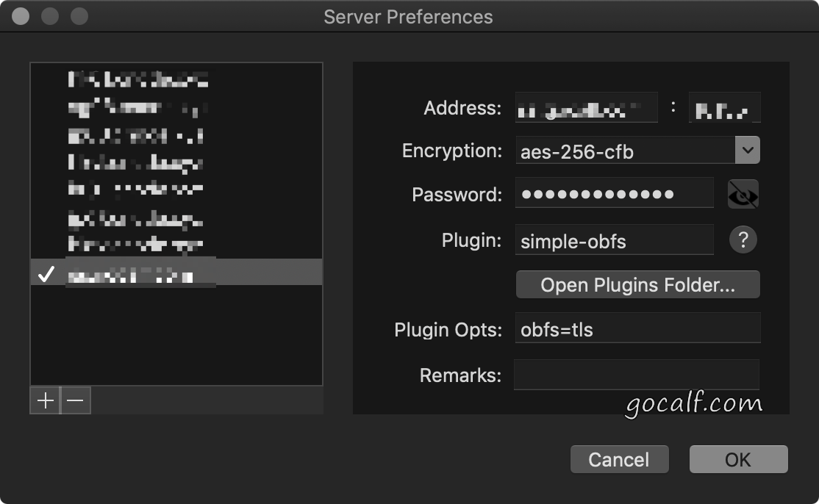Viewport: 819px width, 504px height.
Task: Expand the Encryption dropdown arrow
Action: click(x=748, y=151)
